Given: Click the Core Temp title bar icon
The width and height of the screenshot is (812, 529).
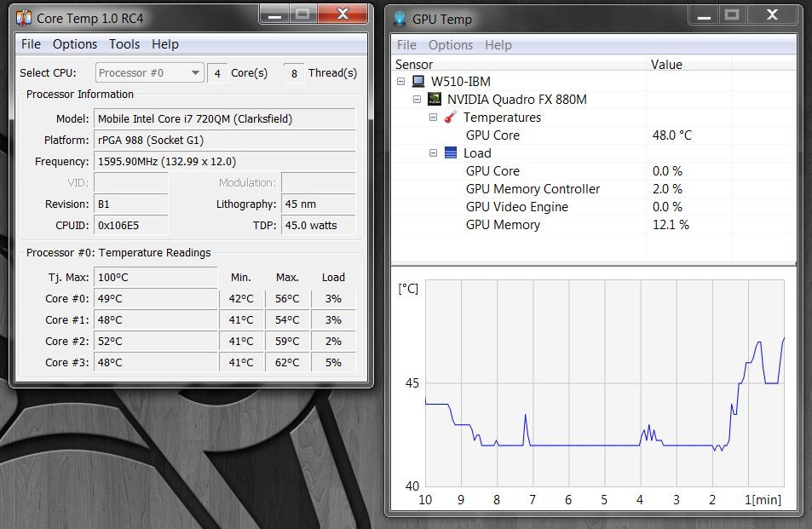Looking at the screenshot, I should click(24, 18).
